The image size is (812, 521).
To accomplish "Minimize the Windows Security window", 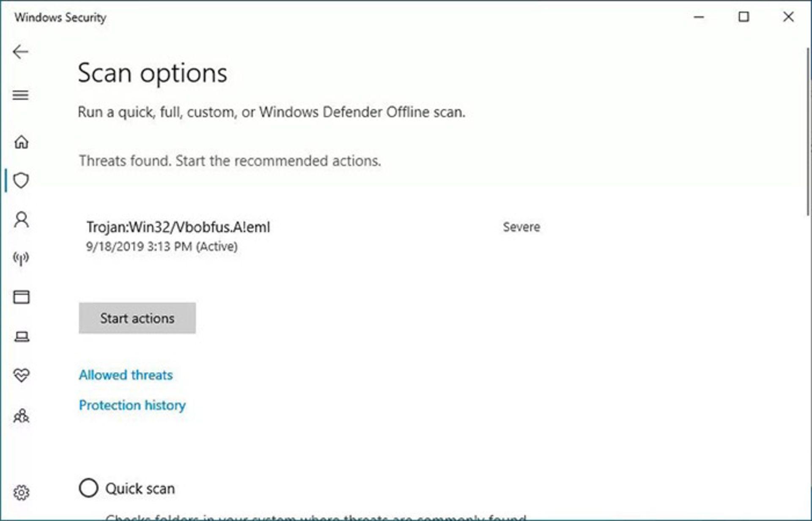I will click(x=699, y=17).
